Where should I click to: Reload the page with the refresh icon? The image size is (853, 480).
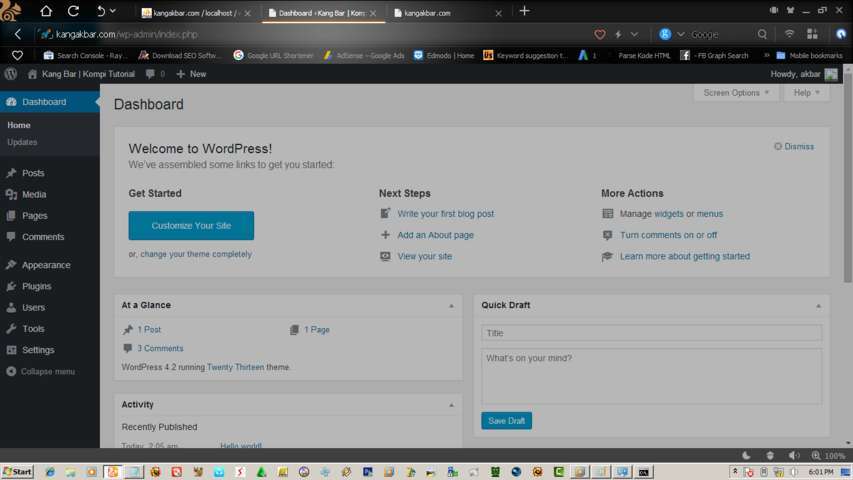[x=73, y=11]
